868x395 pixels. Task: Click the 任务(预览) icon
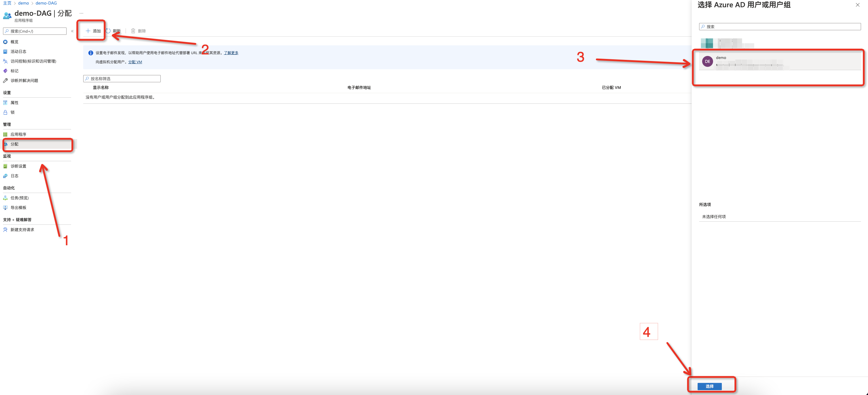coord(5,198)
